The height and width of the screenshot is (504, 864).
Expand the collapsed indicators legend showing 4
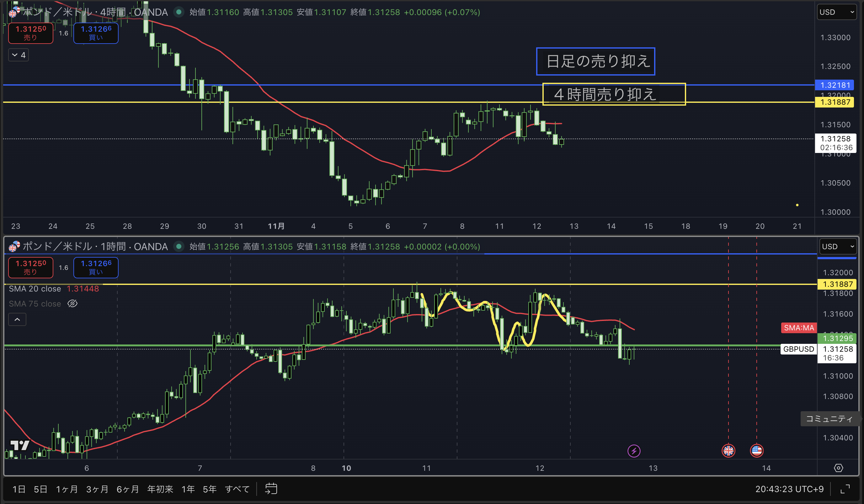coord(19,55)
